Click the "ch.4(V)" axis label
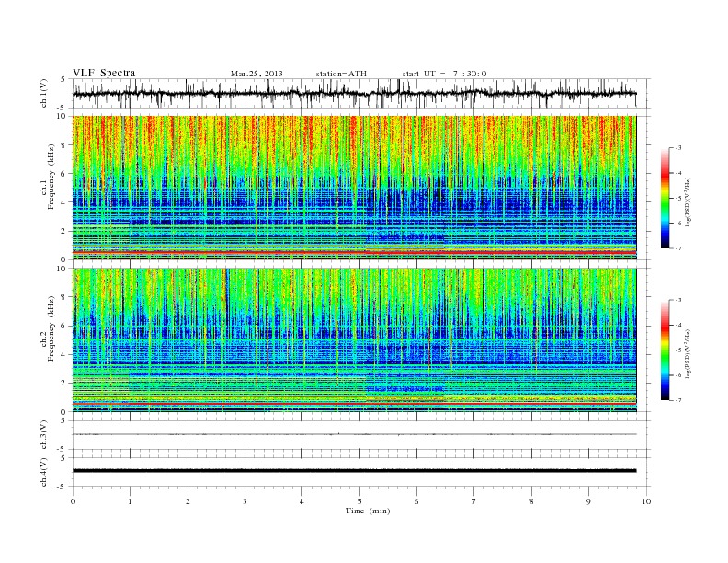 point(43,472)
